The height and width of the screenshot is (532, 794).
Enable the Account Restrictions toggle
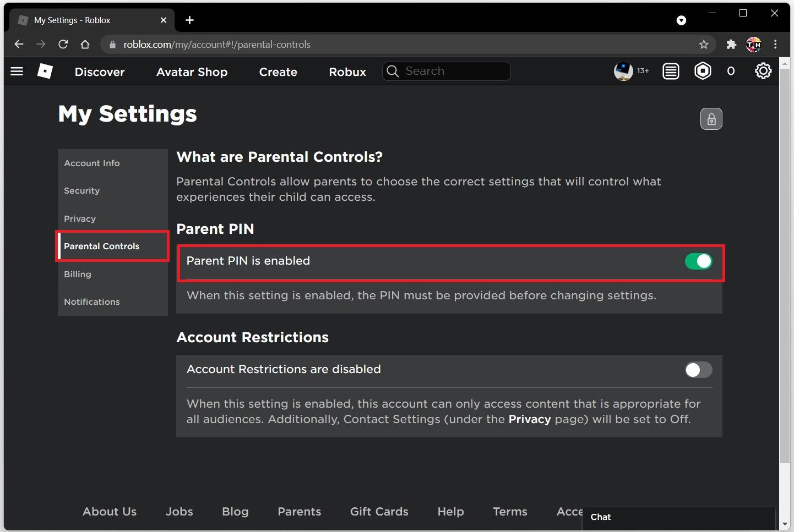tap(698, 370)
